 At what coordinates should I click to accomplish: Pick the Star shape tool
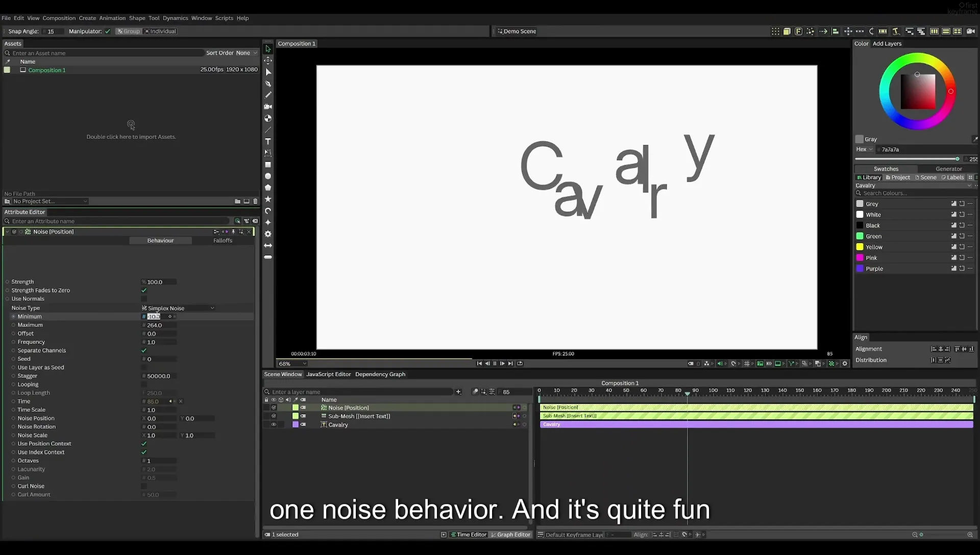pyautogui.click(x=268, y=199)
